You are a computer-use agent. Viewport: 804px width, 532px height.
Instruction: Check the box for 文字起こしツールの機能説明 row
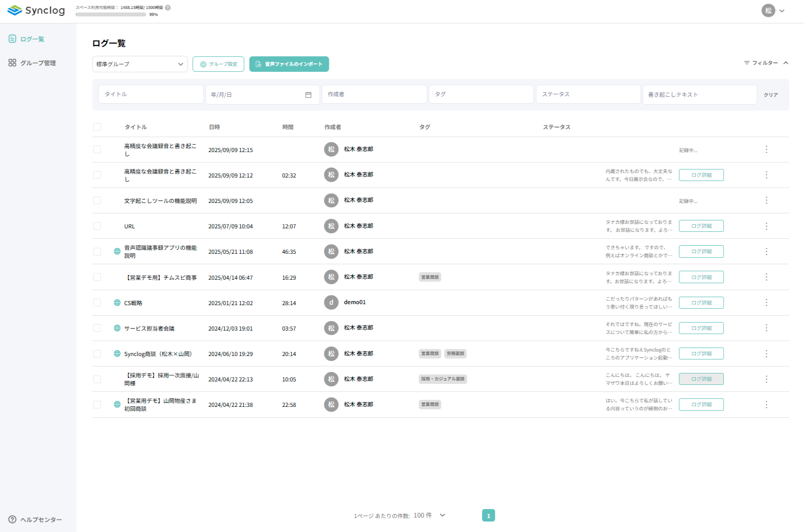97,200
